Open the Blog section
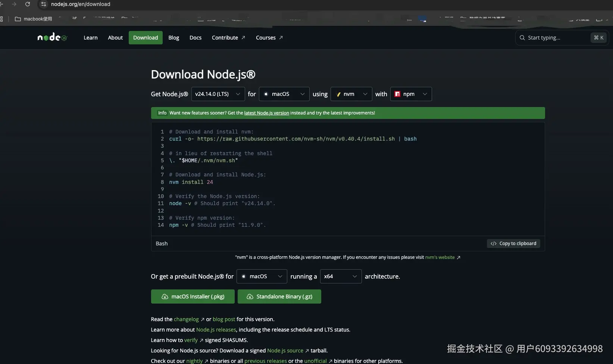The image size is (613, 364). tap(174, 38)
